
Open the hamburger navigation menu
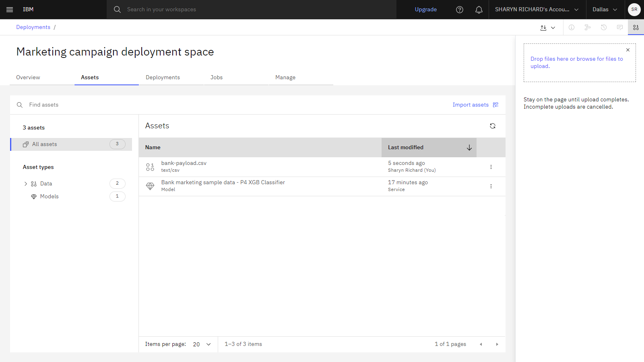coord(10,10)
